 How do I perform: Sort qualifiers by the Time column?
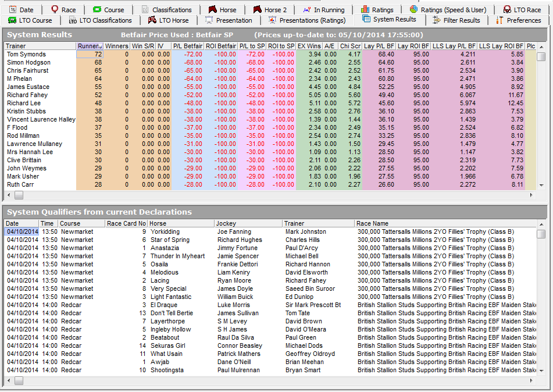pos(48,223)
